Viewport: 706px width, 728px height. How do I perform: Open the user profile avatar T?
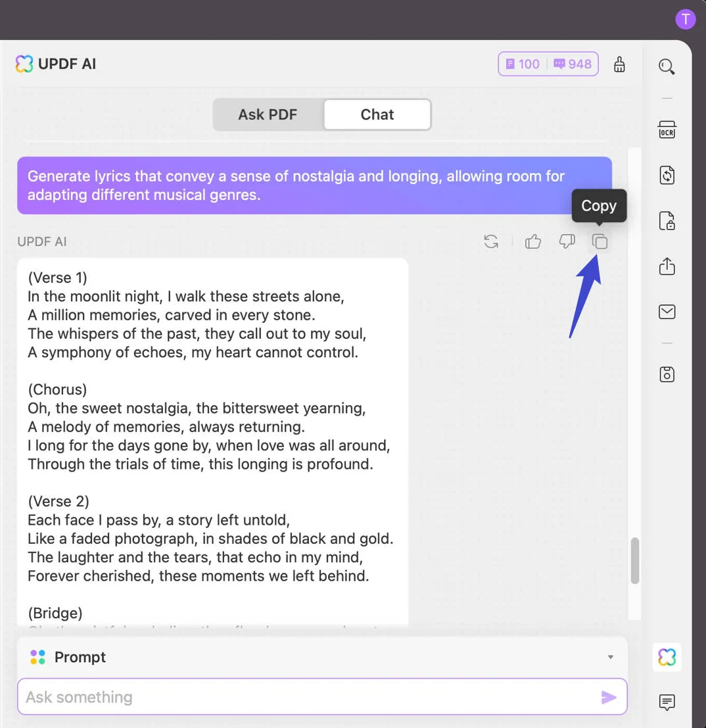(685, 20)
